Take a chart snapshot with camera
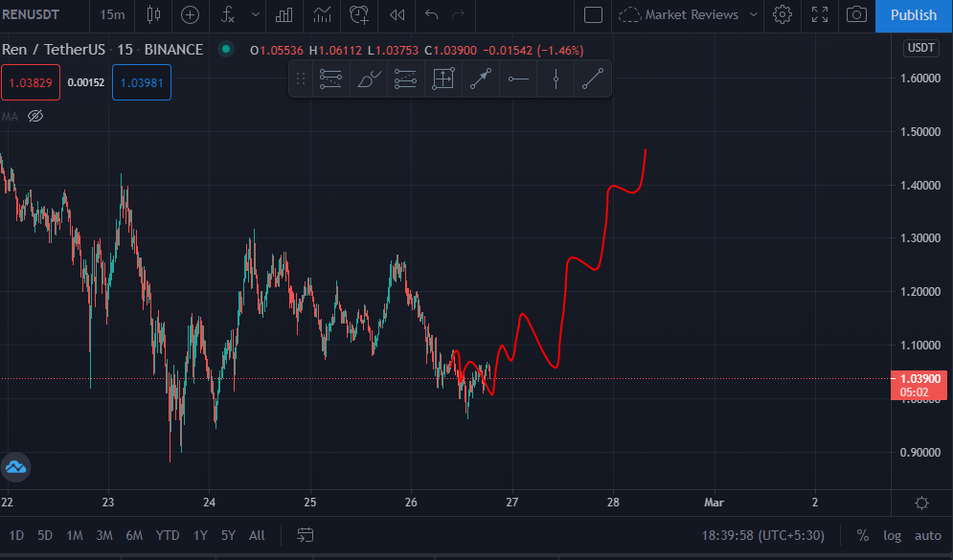 tap(856, 14)
